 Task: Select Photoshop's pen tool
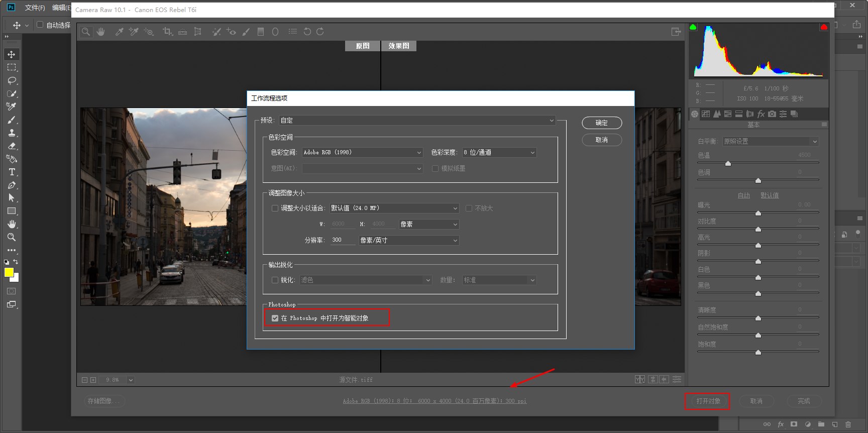click(x=12, y=185)
